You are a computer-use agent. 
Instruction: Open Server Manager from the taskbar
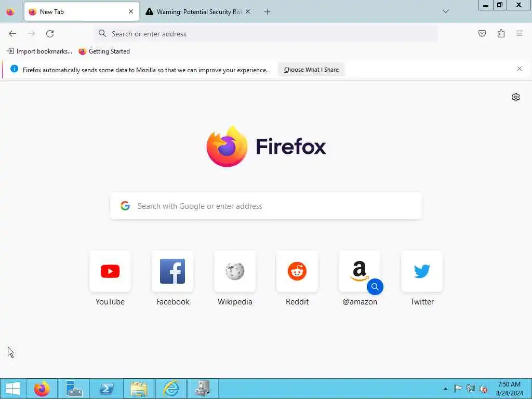[x=74, y=389]
